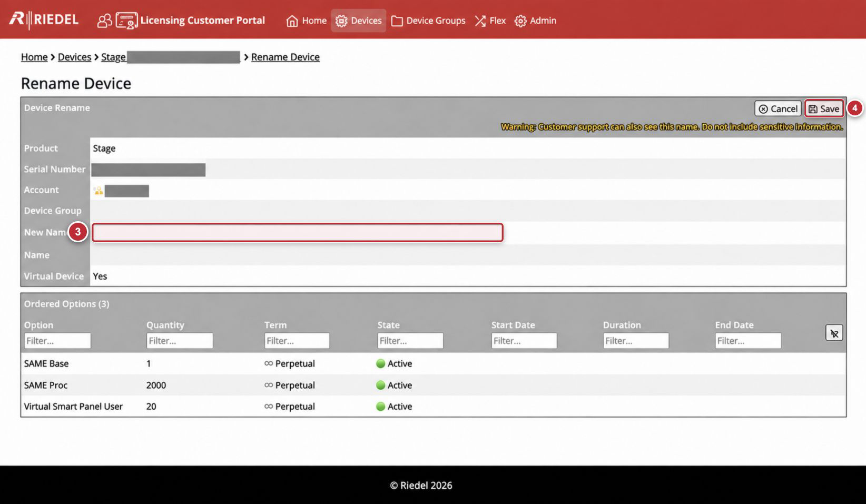Click the Product value Stage
This screenshot has width=866, height=504.
click(x=104, y=149)
